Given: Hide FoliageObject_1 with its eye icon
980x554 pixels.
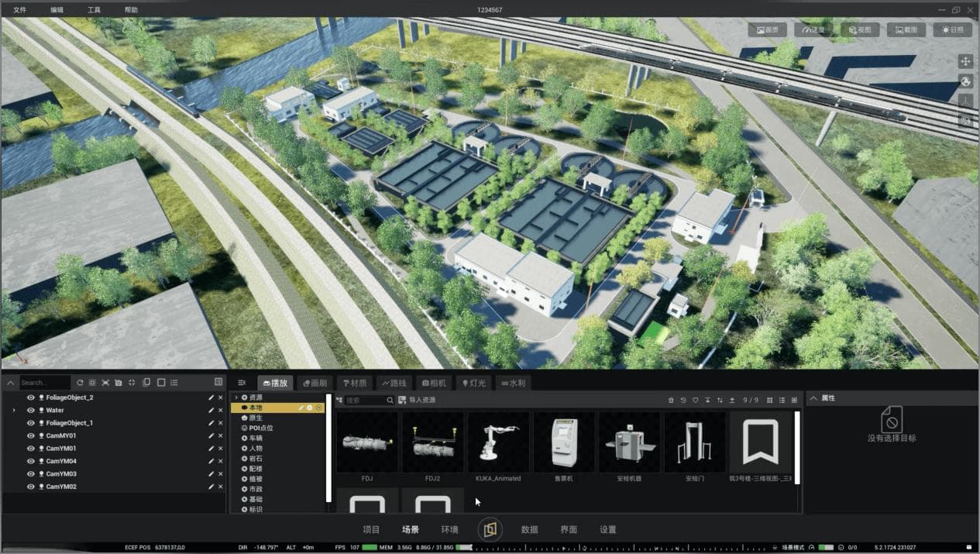Looking at the screenshot, I should pos(31,423).
